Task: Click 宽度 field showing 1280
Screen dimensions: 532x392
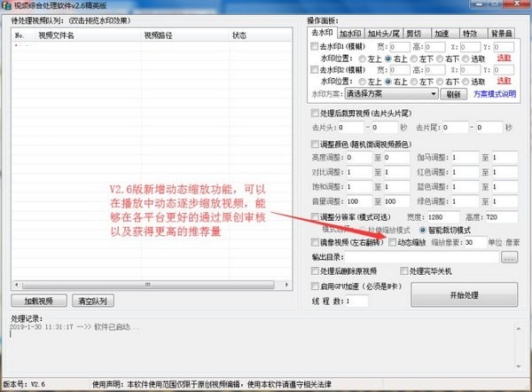Action: pyautogui.click(x=443, y=217)
